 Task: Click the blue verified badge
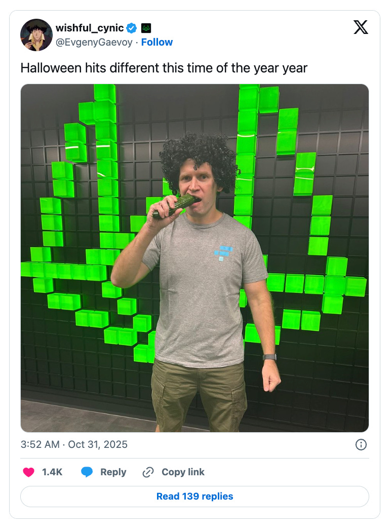click(132, 28)
